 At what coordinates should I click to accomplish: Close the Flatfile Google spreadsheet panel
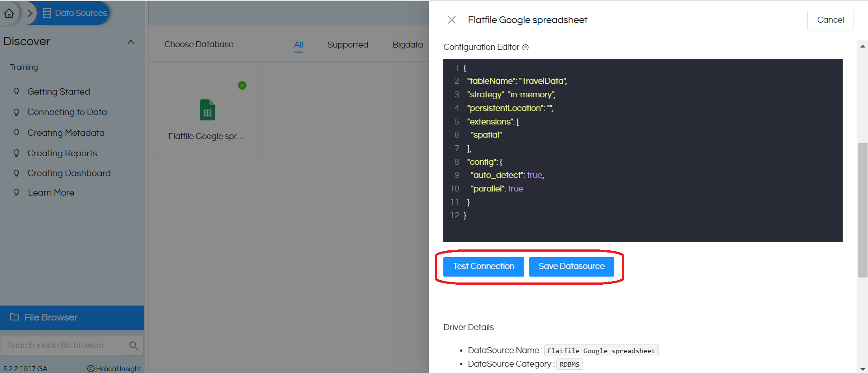[x=451, y=20]
